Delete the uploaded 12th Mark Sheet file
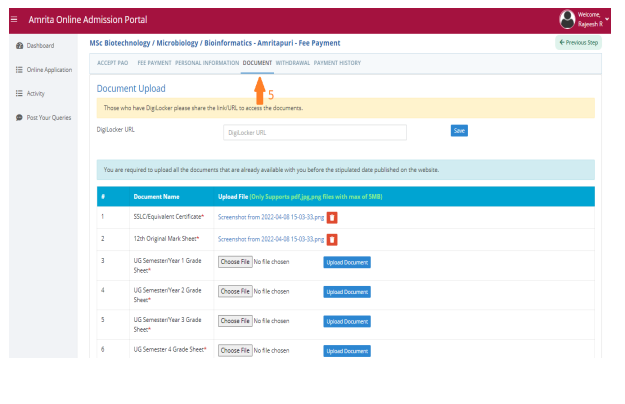Screen dimensions: 625x404 [x=332, y=239]
